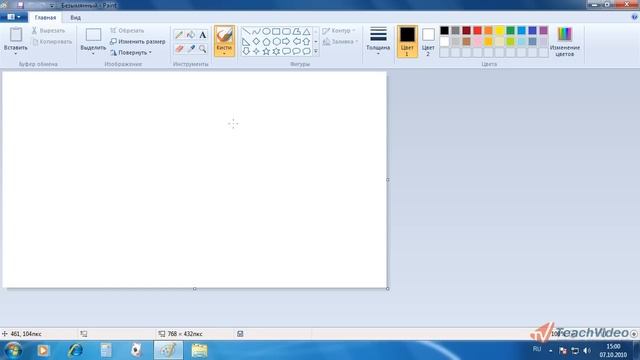The width and height of the screenshot is (640, 360).
Task: Pick the pink color swatch
Action: (x=477, y=41)
